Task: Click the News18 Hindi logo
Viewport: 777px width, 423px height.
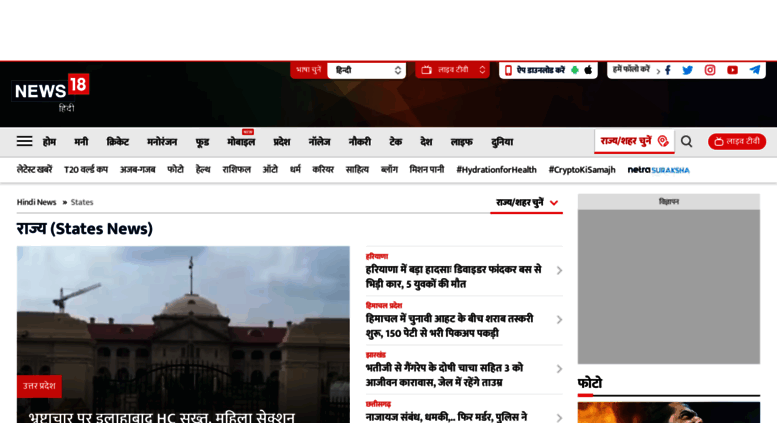Action: 51,92
